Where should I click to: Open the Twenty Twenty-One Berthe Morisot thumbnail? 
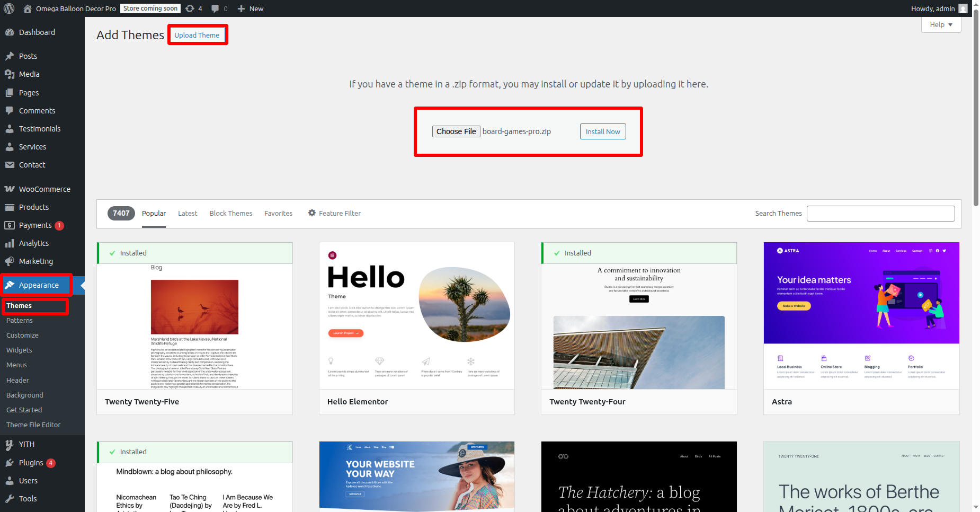point(861,477)
